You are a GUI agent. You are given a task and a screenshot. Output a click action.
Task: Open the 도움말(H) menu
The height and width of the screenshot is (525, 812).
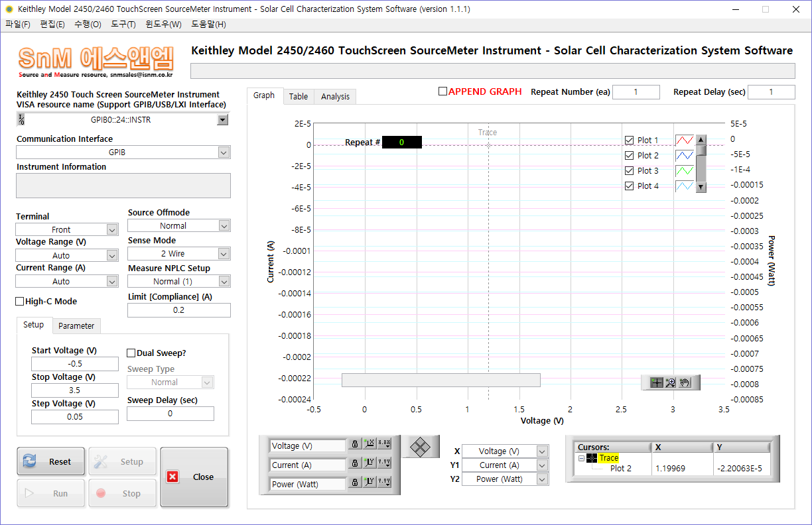(208, 25)
